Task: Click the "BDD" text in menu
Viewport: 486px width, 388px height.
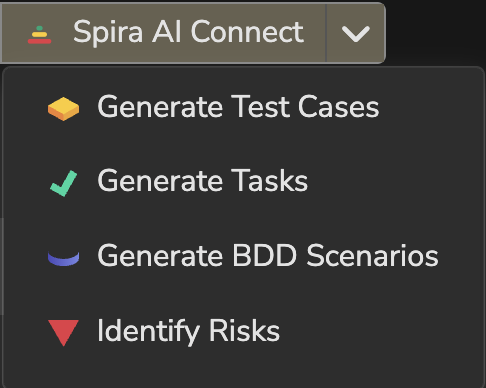Action: tap(264, 256)
